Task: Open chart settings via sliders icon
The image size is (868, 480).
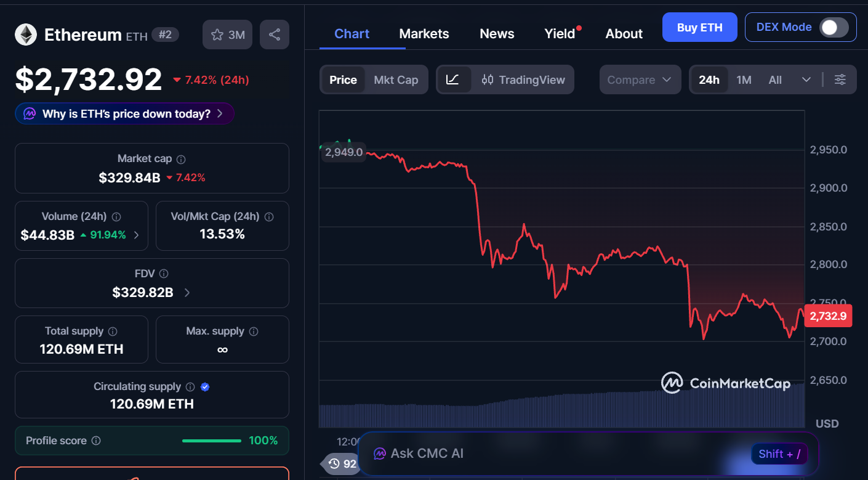Action: click(840, 79)
